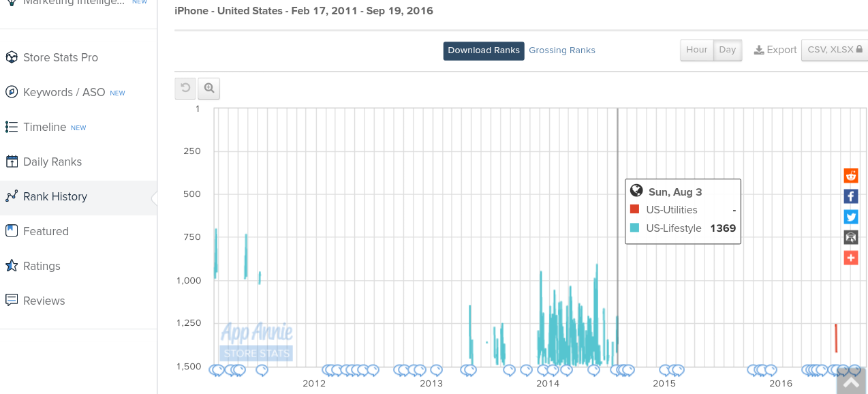Click the Ratings star icon
Viewport: 868px width, 394px height.
[x=12, y=265]
